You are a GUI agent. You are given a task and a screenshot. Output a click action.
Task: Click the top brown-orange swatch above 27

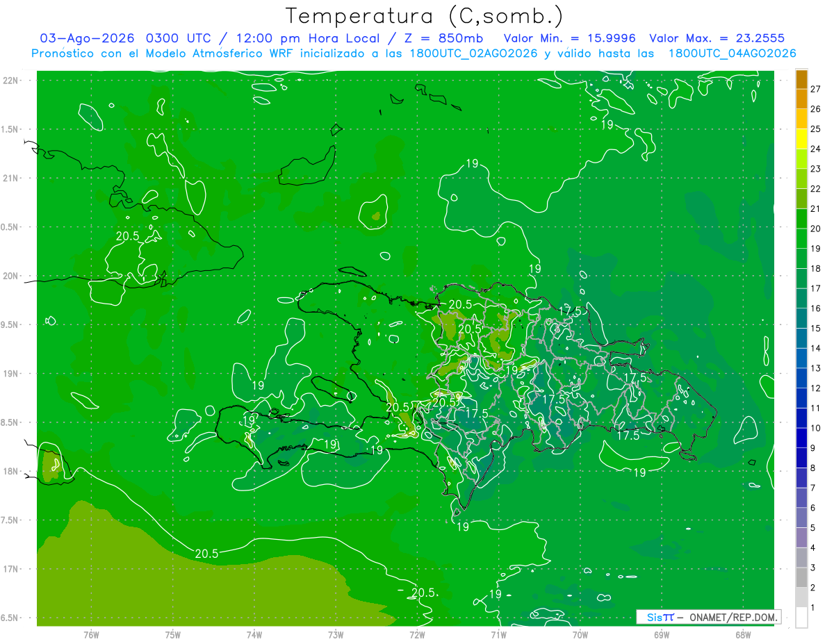click(801, 79)
